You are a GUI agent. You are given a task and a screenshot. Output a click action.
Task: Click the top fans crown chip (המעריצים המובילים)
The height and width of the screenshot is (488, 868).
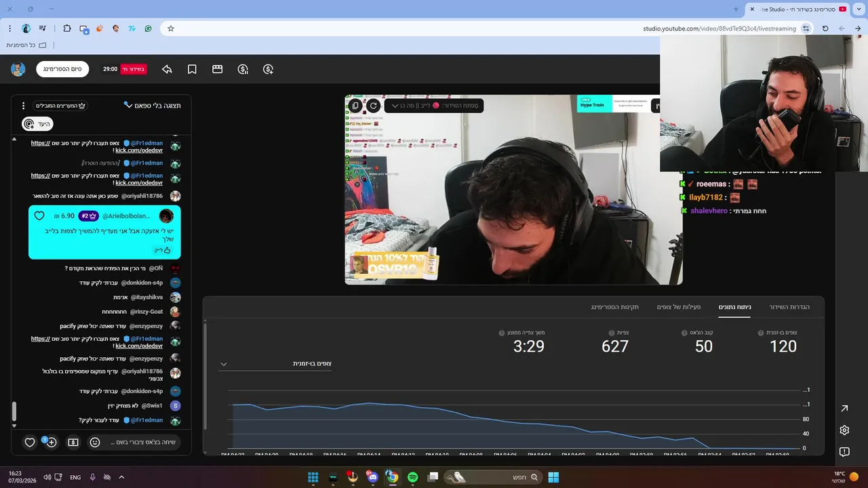pos(61,106)
